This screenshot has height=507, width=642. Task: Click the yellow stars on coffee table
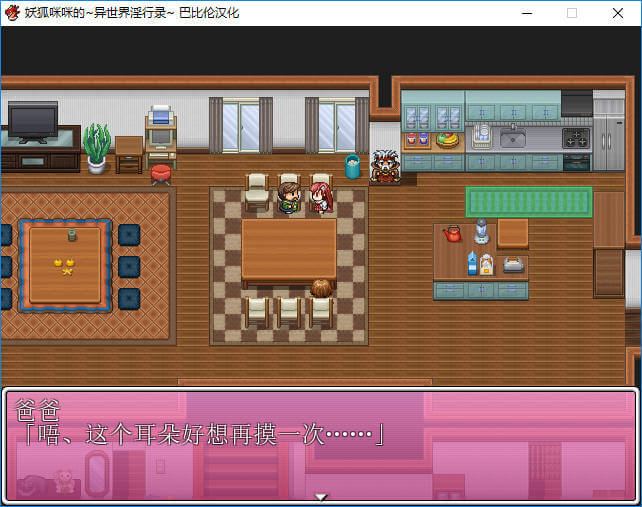point(64,265)
